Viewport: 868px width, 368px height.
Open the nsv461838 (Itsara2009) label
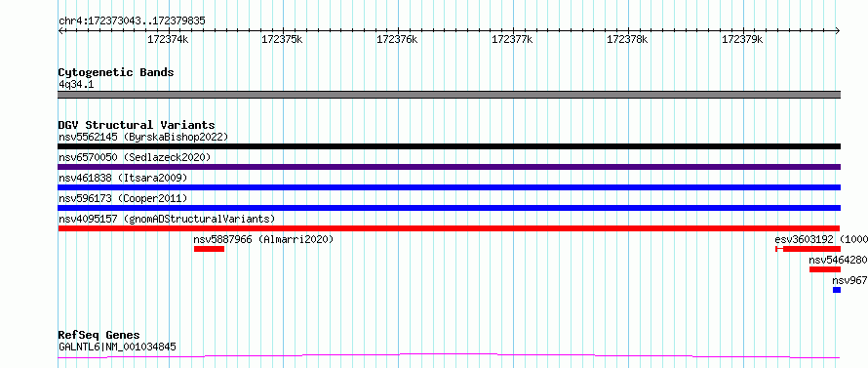coord(123,178)
